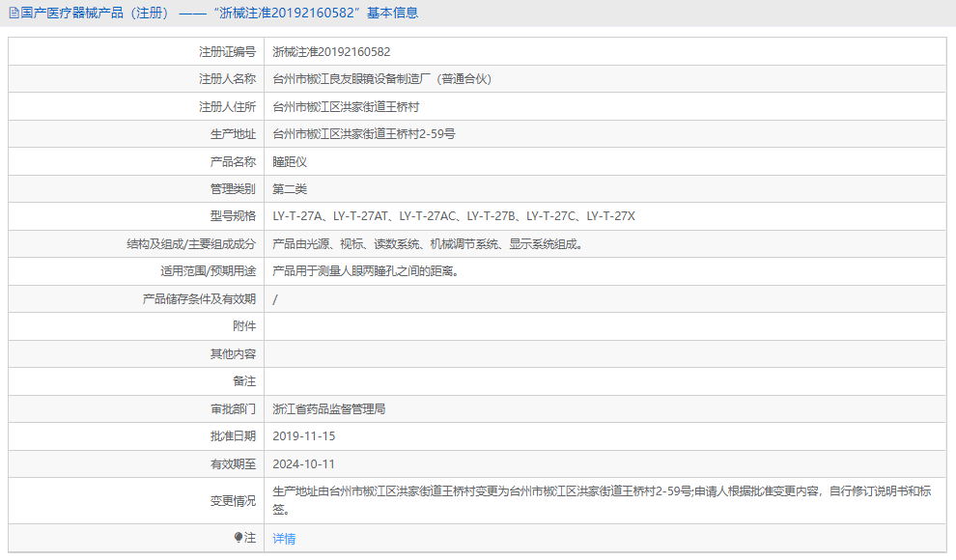The width and height of the screenshot is (956, 560).
Task: Select the slash in 产品储存条件及有效期 row
Action: pyautogui.click(x=275, y=298)
